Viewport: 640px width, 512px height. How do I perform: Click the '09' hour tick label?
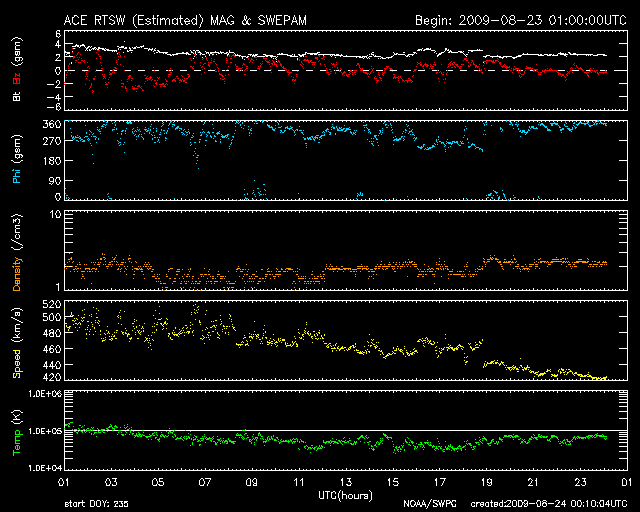coord(252,483)
